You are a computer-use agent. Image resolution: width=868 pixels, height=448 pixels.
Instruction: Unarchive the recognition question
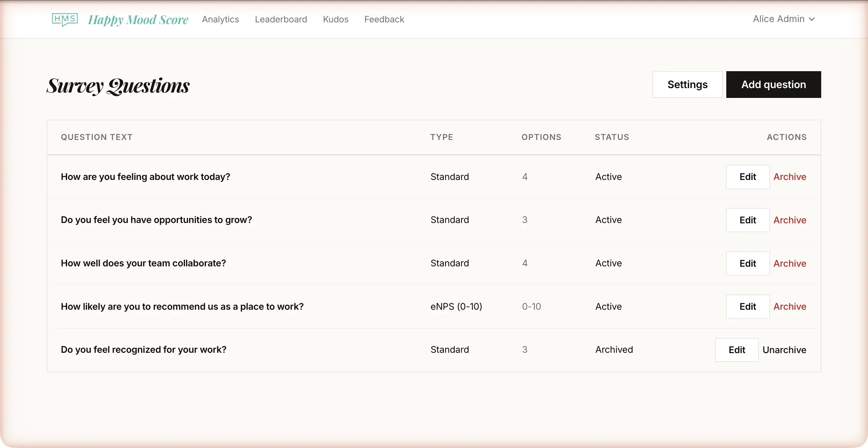[785, 349]
